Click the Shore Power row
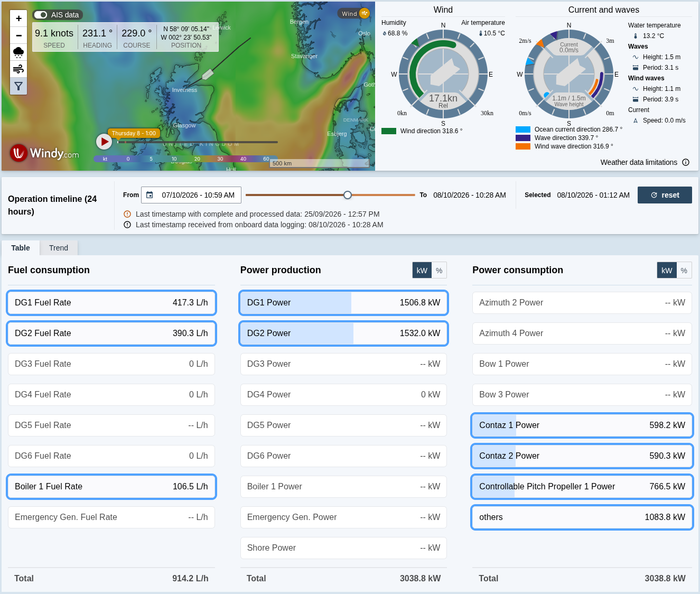 (x=343, y=548)
